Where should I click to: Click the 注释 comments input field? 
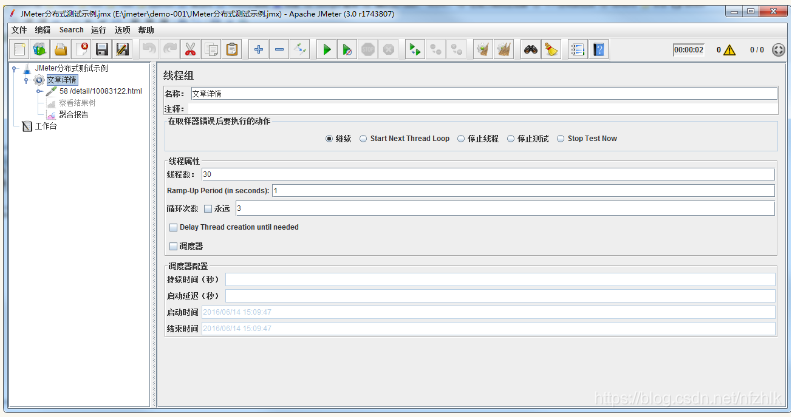pyautogui.click(x=482, y=108)
